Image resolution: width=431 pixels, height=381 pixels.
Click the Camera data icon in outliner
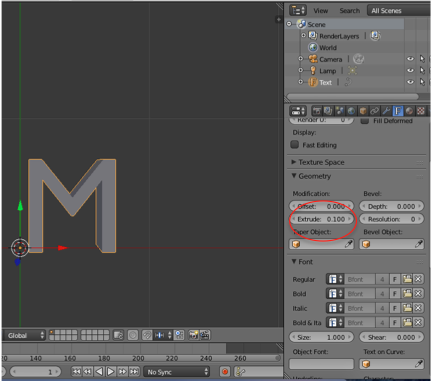359,59
